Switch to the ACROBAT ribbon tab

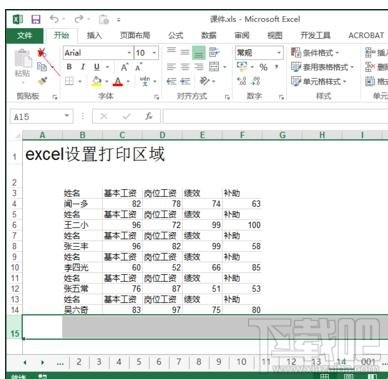366,35
